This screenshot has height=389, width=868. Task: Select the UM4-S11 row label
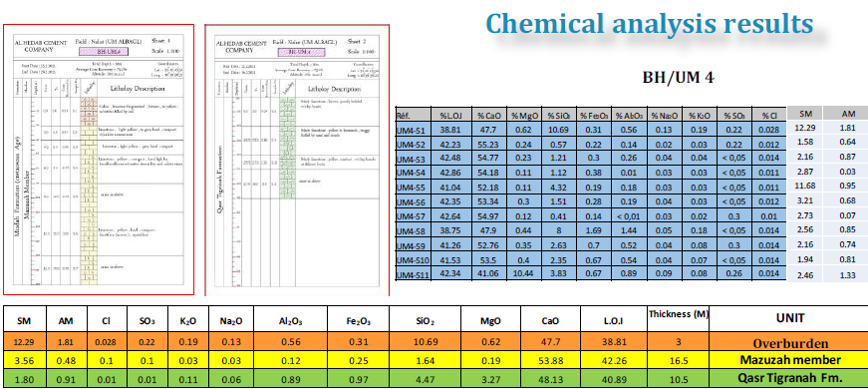pyautogui.click(x=413, y=272)
